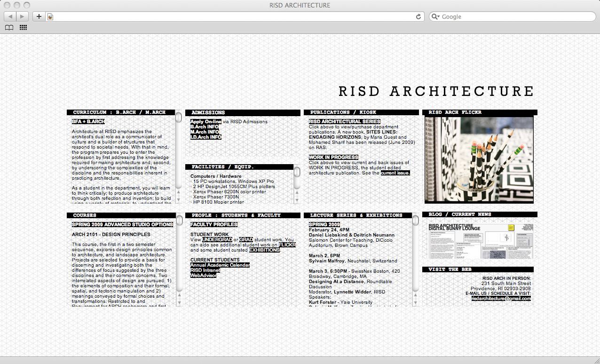Open the WORK IN PROGRESS link

pos(333,157)
